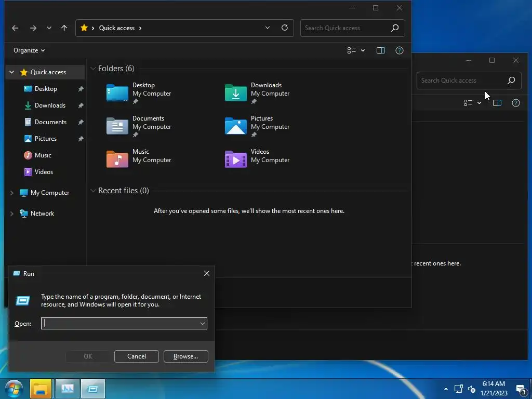Expand the My Computer tree node

coord(11,193)
